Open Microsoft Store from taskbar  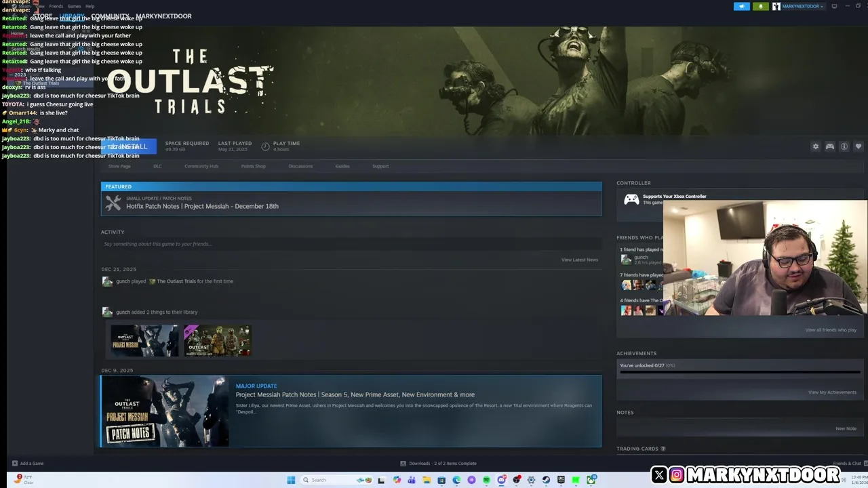tap(441, 480)
